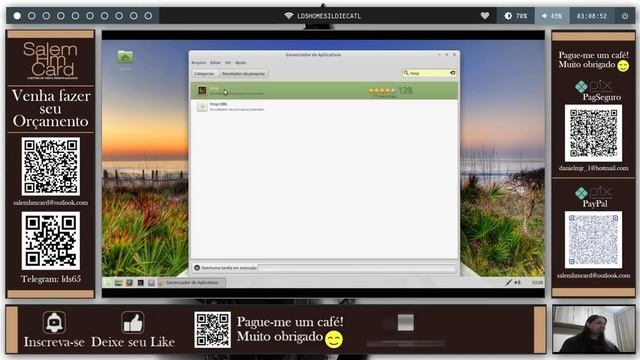Click the task progress bar at the bottom
This screenshot has width=640, height=360.
357,268
